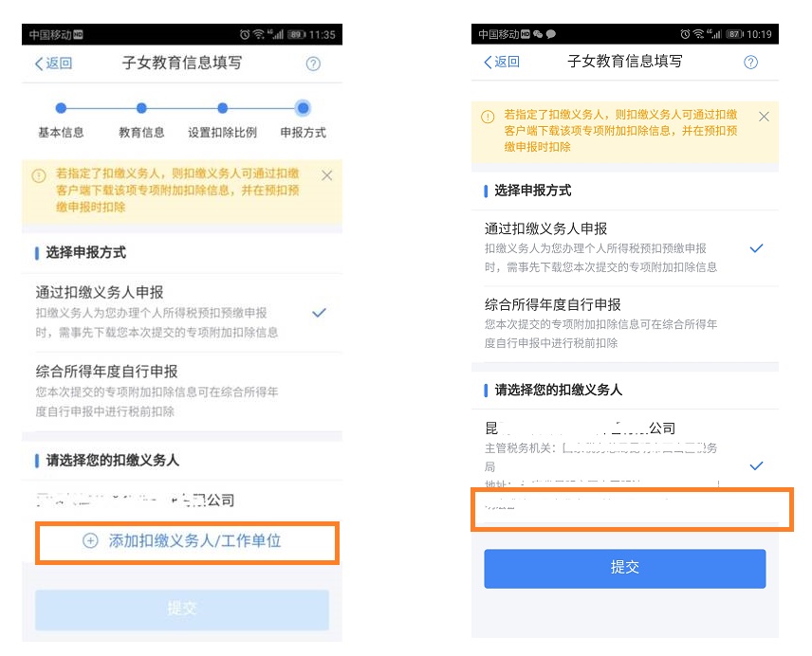Go to 基本信息 step in progress bar
812x656 pixels.
[61, 119]
